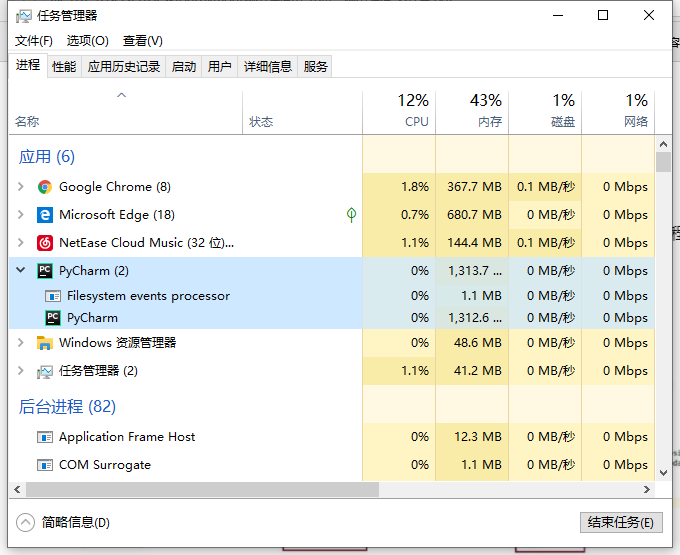The image size is (680, 555).
Task: Click the 后台进程 (82) section heading
Action: [x=67, y=407]
